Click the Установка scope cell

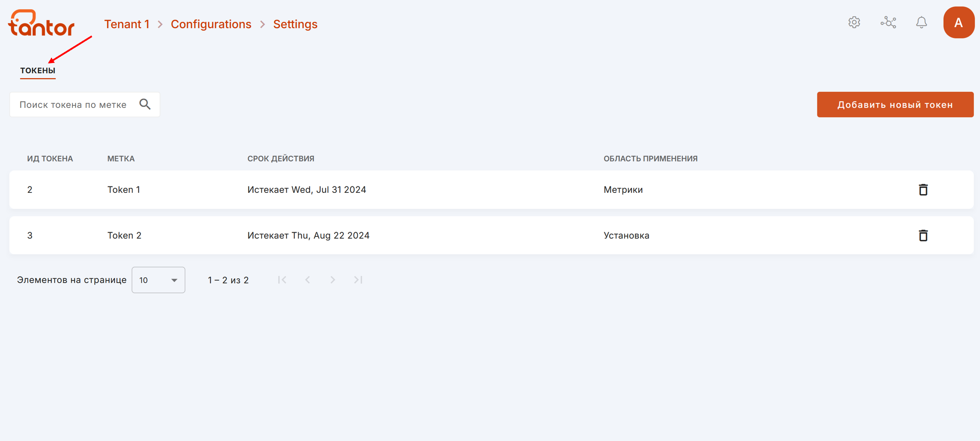point(626,236)
